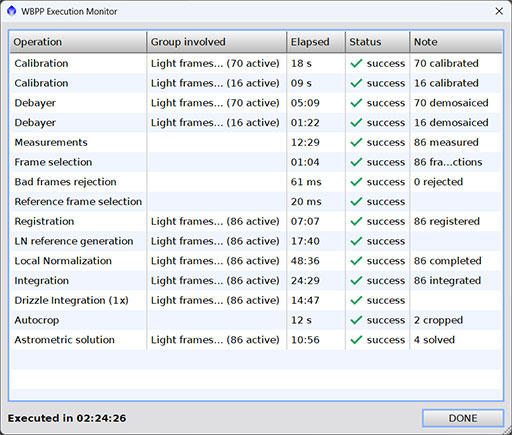The height and width of the screenshot is (435, 512).
Task: Click the '86 completed' note
Action: tap(448, 261)
